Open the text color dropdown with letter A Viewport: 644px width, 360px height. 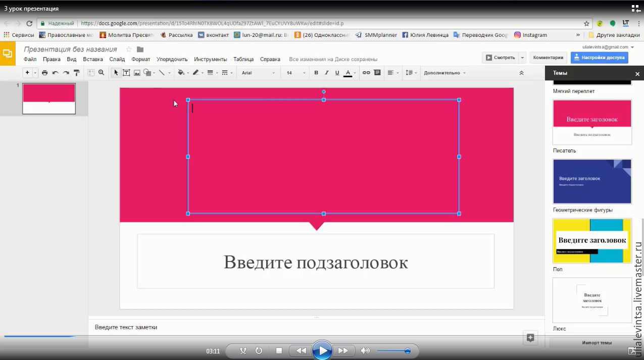click(x=349, y=73)
